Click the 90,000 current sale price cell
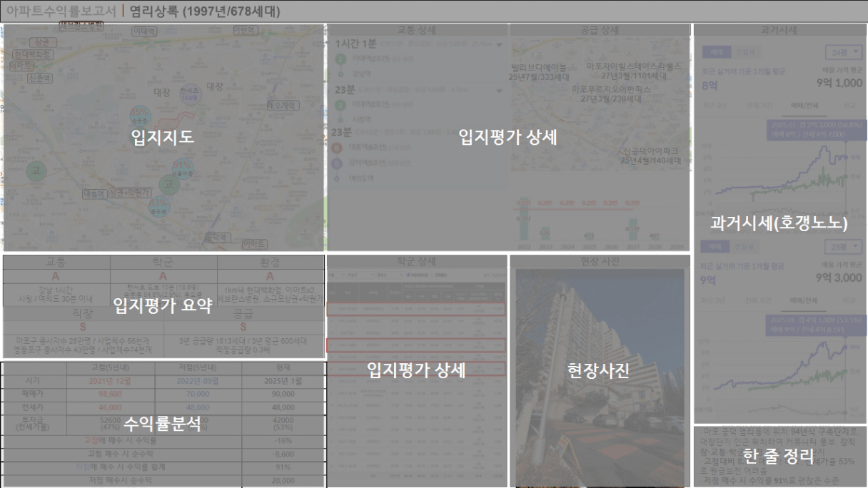 [x=283, y=394]
